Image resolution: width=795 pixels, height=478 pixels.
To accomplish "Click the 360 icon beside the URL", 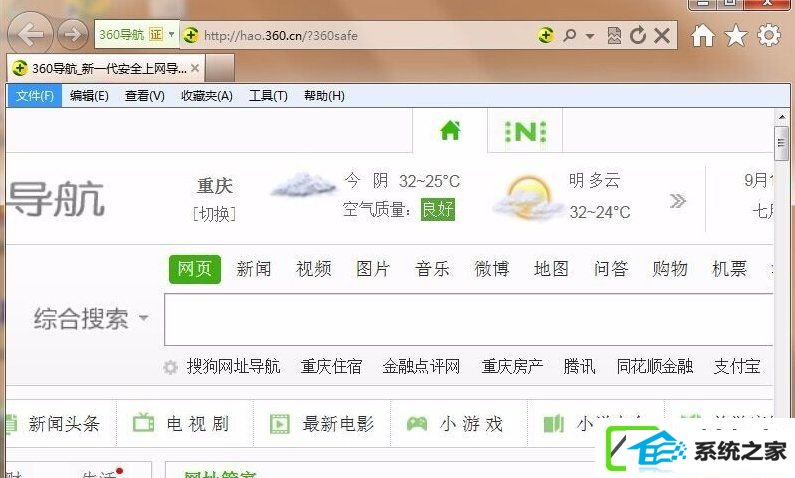I will (191, 35).
